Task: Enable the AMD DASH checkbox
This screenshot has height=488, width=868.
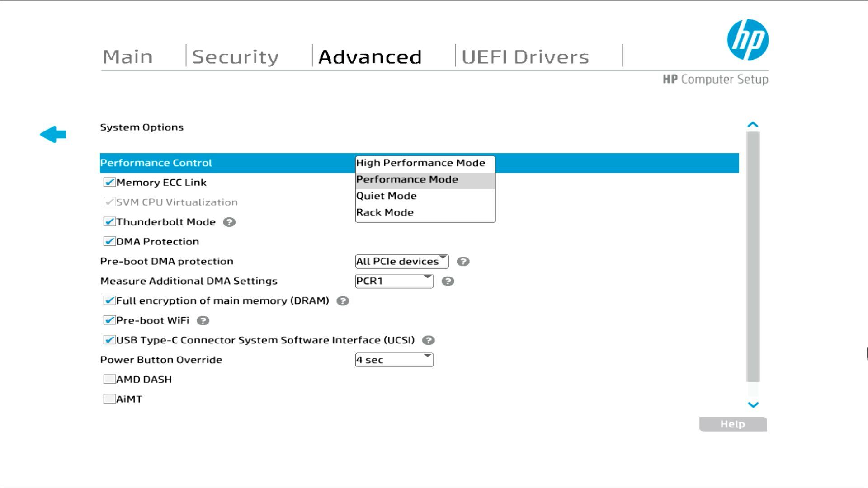Action: click(x=109, y=379)
